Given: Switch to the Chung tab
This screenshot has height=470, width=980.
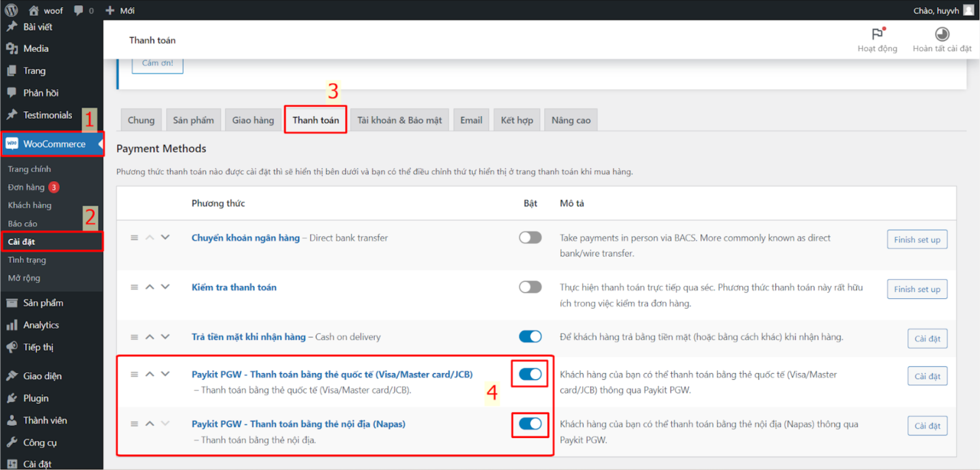Looking at the screenshot, I should click(x=141, y=120).
